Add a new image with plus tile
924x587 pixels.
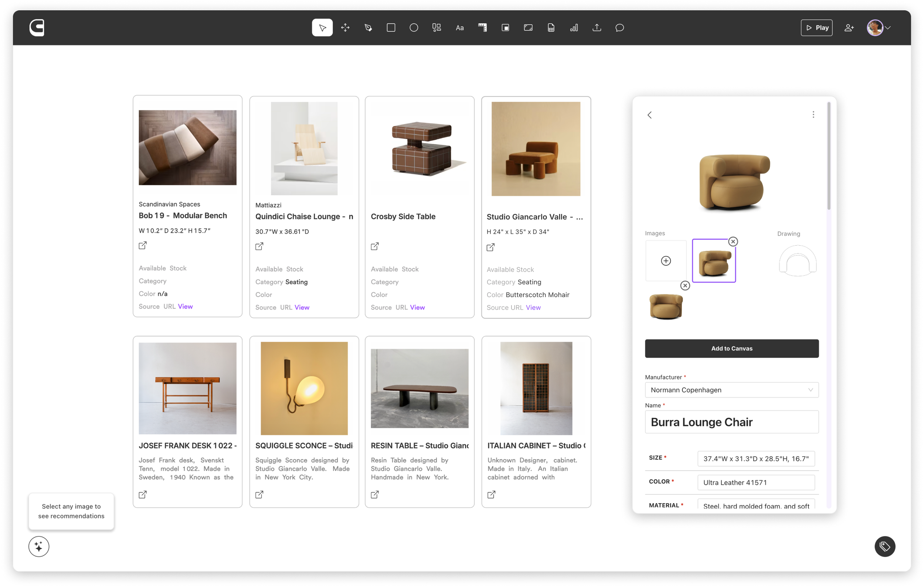tap(666, 261)
